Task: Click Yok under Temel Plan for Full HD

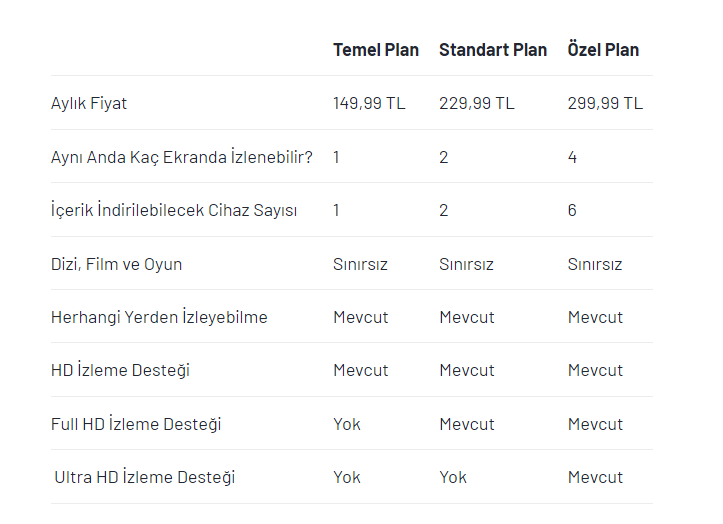Action: tap(347, 424)
